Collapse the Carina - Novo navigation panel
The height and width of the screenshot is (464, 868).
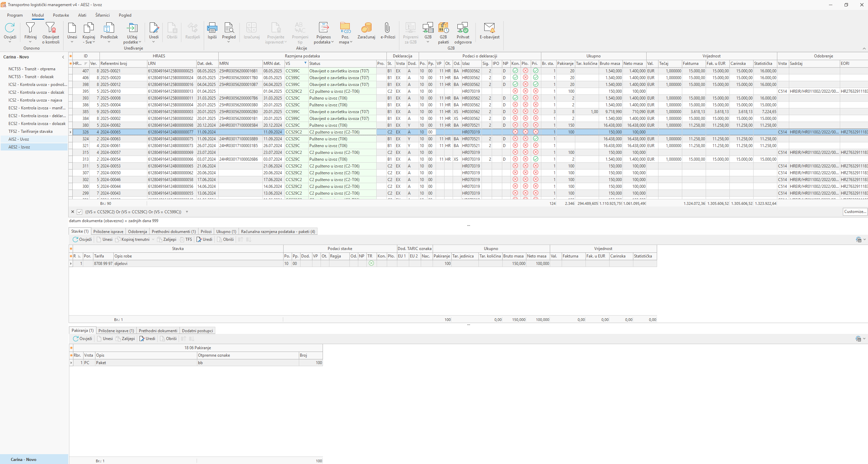(63, 57)
